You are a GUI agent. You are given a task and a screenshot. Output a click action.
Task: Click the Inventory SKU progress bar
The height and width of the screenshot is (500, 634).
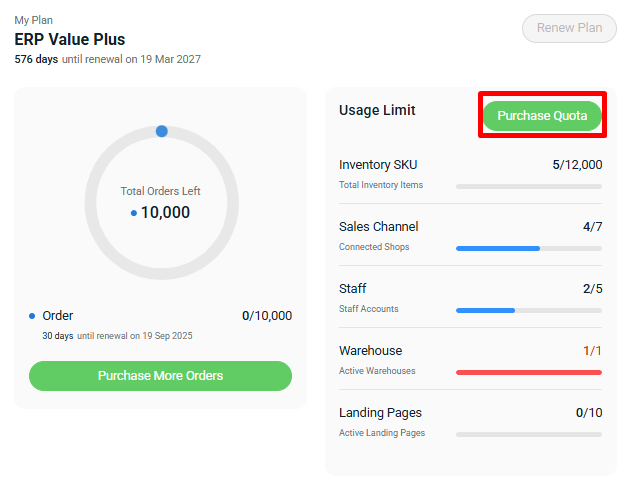click(529, 186)
